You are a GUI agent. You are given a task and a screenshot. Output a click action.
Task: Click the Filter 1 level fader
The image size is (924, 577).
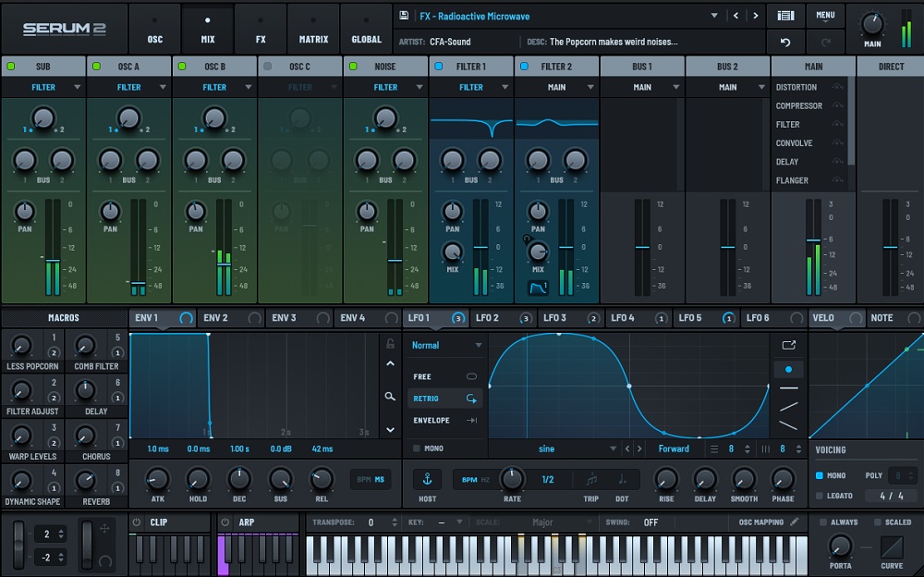pyautogui.click(x=480, y=248)
